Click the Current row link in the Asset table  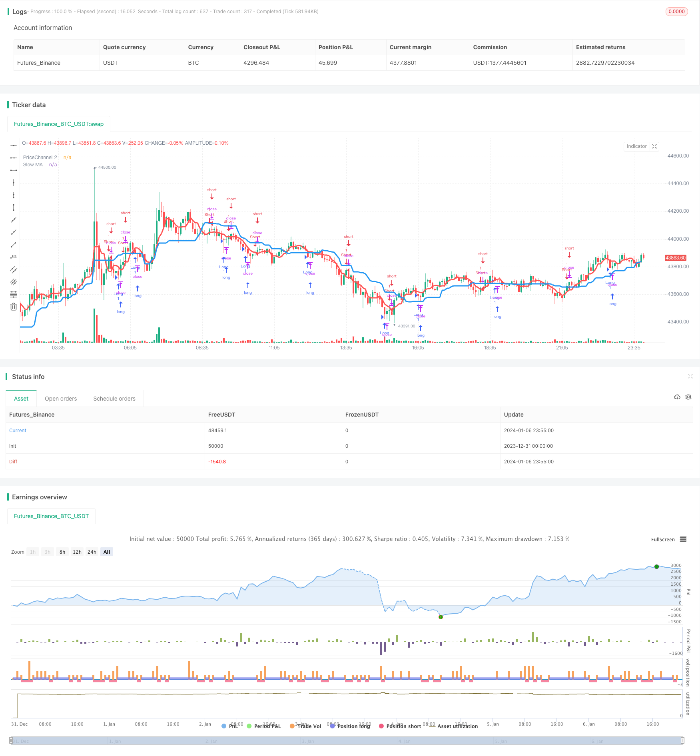pos(18,431)
